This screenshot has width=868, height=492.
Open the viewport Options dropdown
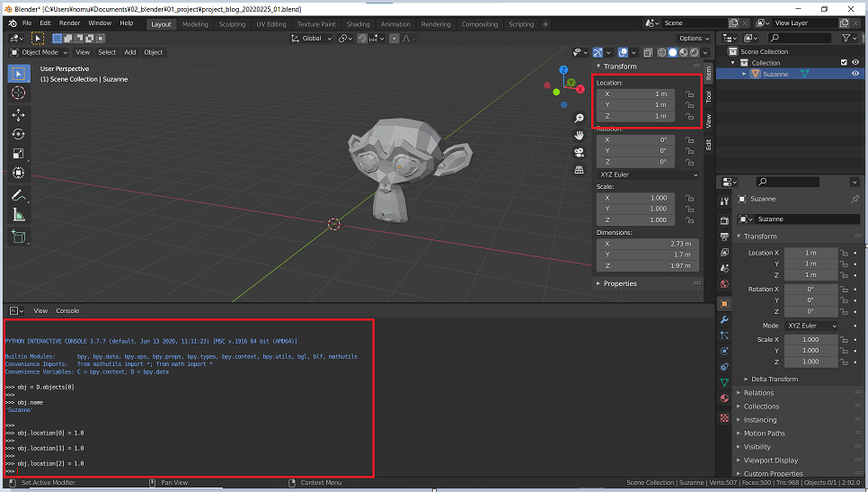[x=695, y=39]
